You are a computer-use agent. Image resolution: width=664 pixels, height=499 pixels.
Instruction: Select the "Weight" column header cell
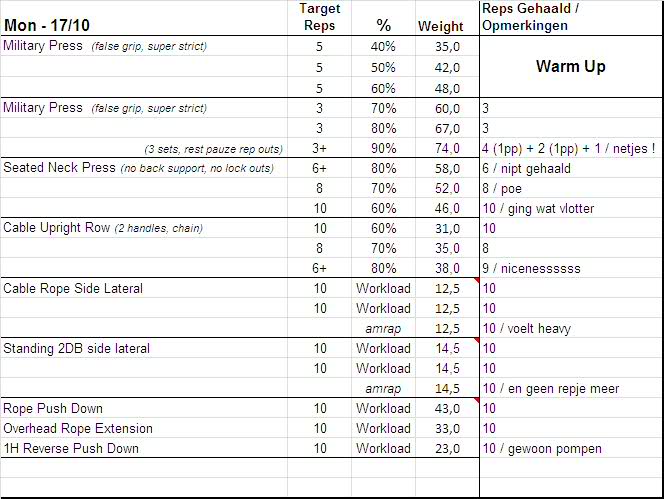coord(440,26)
